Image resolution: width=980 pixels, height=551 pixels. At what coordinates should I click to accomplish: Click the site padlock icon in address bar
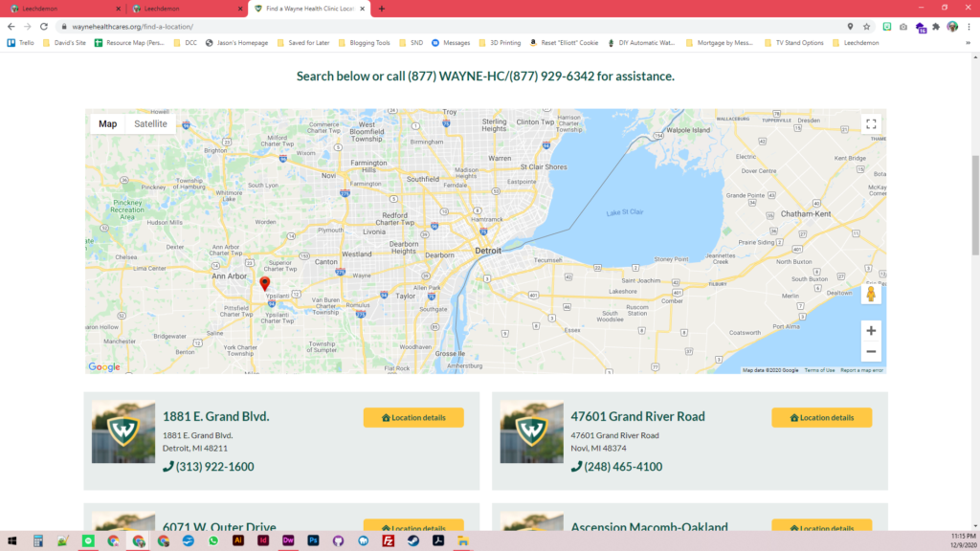[x=64, y=27]
